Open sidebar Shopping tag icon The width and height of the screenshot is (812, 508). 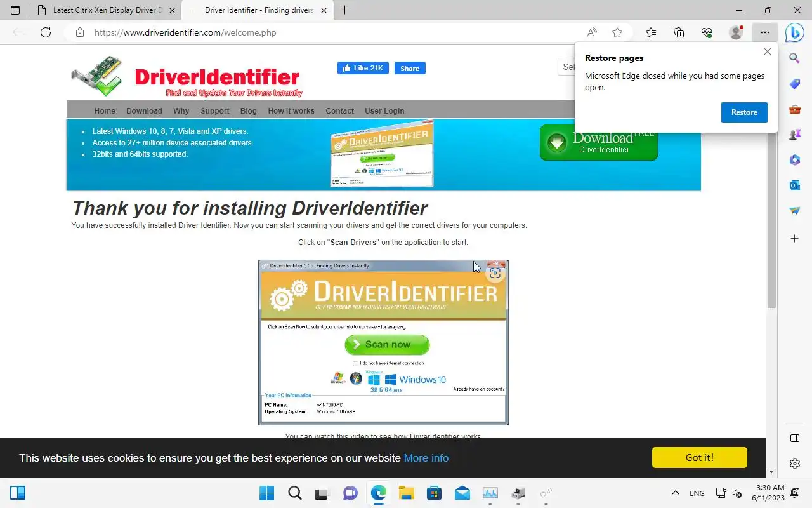click(x=795, y=84)
